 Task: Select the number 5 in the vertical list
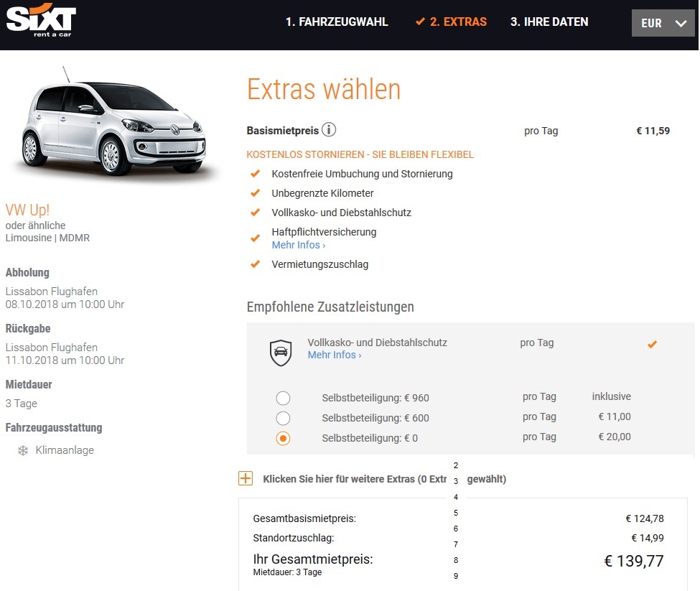click(455, 513)
